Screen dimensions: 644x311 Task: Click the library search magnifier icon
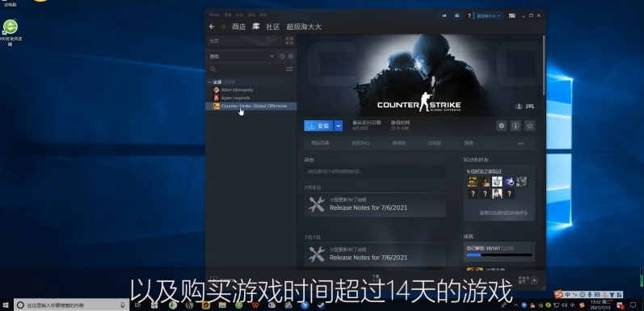pyautogui.click(x=213, y=69)
